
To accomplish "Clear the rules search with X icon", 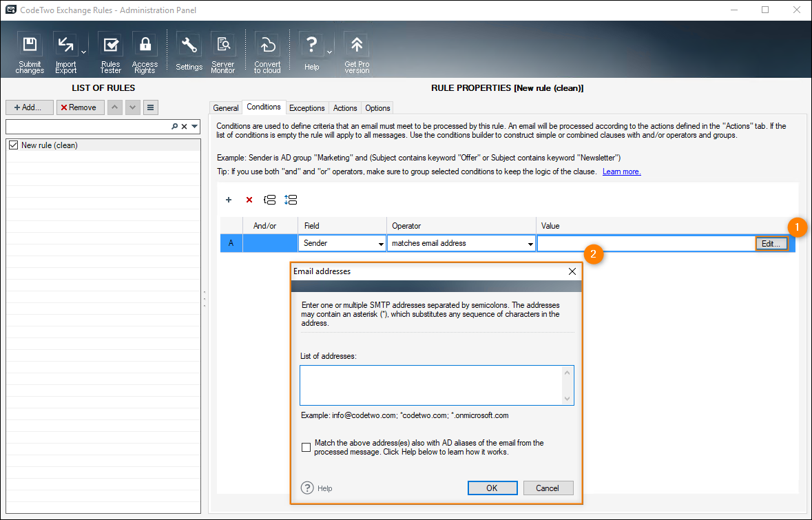I will (x=184, y=126).
